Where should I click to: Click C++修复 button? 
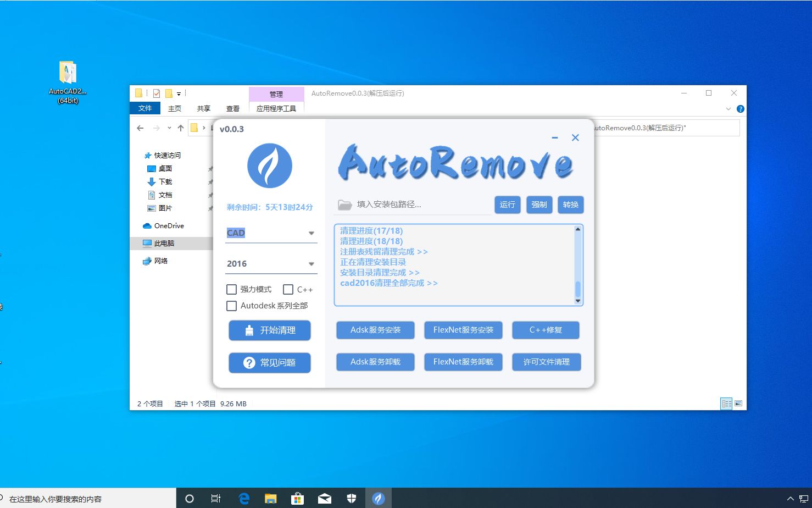point(546,330)
